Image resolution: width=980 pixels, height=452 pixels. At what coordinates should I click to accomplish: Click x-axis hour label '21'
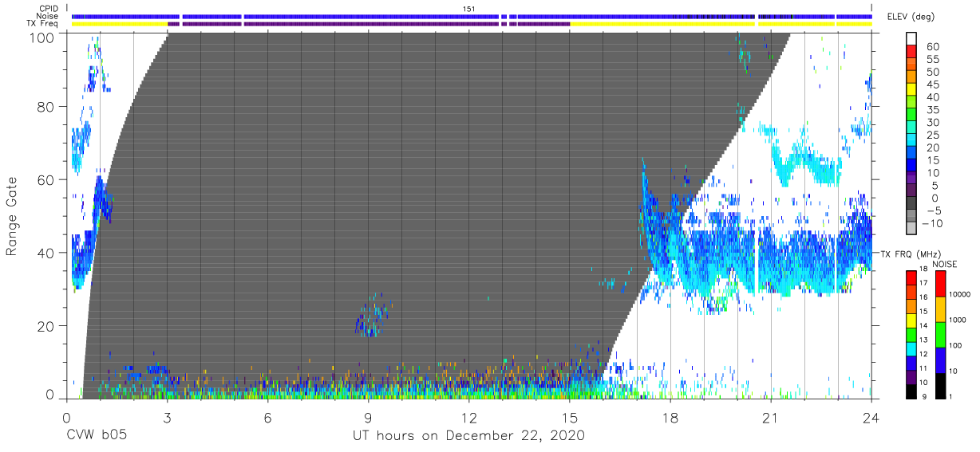pyautogui.click(x=771, y=418)
